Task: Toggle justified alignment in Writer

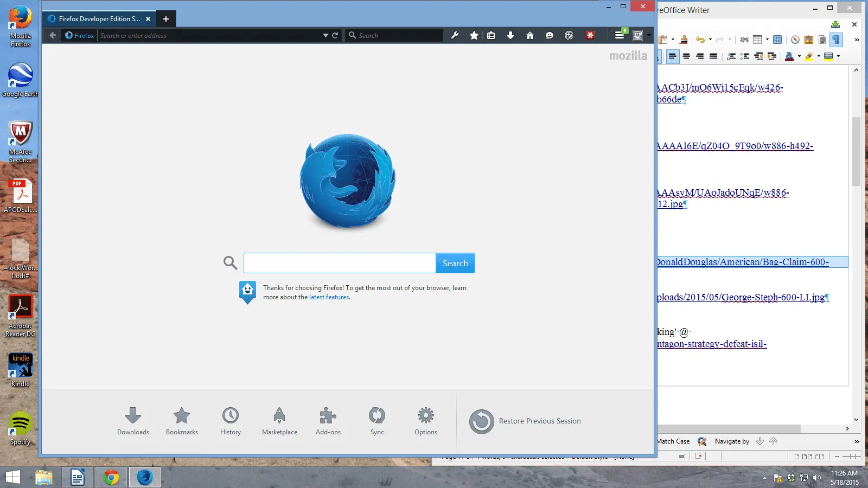Action: pos(713,56)
